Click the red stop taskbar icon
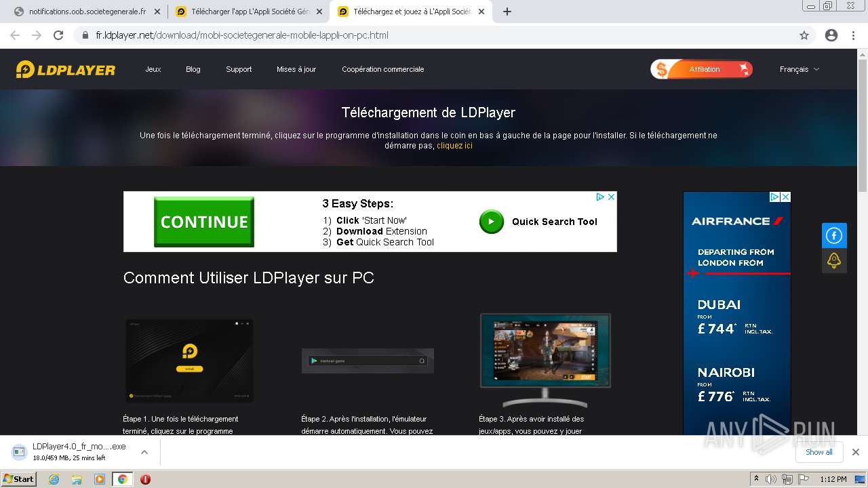868x488 pixels. coord(145,479)
